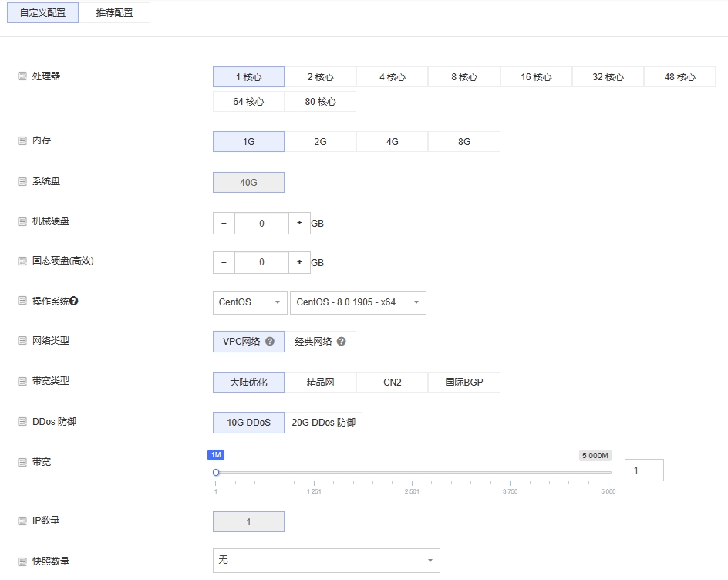Open the 快照数量 dropdown showing 无
Image resolution: width=728 pixels, height=580 pixels.
[x=325, y=561]
